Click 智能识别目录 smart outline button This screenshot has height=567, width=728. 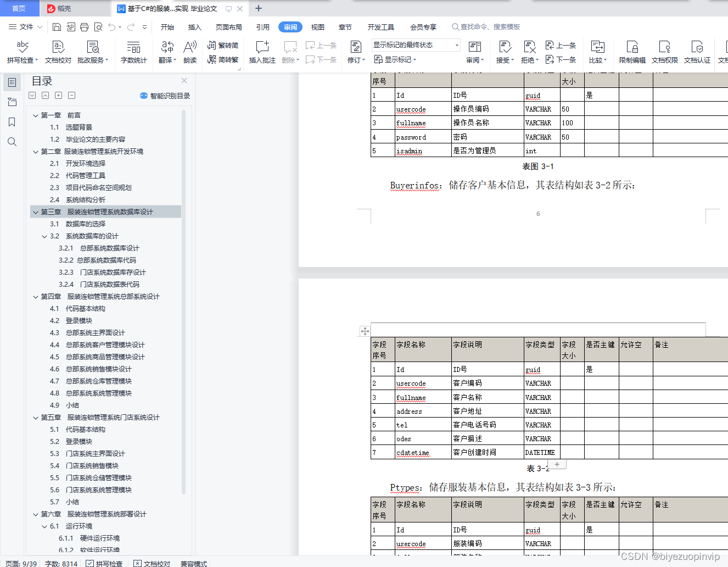click(x=165, y=96)
